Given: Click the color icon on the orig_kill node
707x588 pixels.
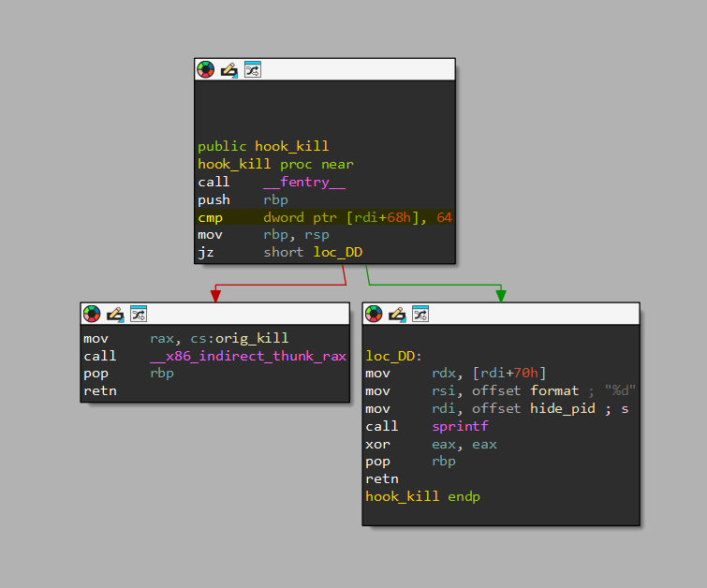Looking at the screenshot, I should [x=92, y=314].
